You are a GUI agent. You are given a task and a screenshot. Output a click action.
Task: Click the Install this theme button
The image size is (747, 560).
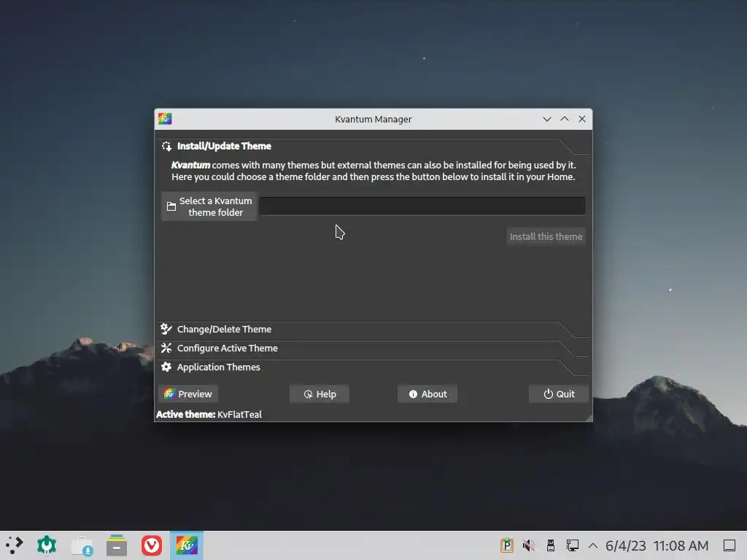pos(546,237)
